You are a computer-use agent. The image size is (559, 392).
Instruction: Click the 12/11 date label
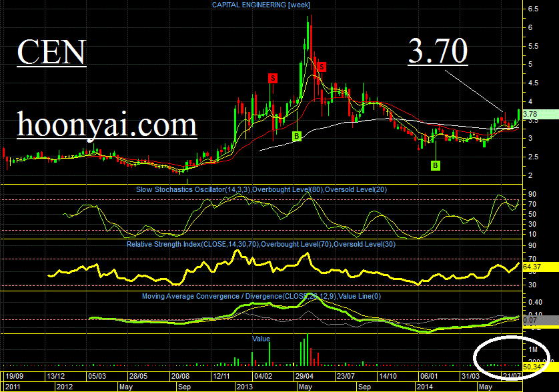pyautogui.click(x=221, y=376)
